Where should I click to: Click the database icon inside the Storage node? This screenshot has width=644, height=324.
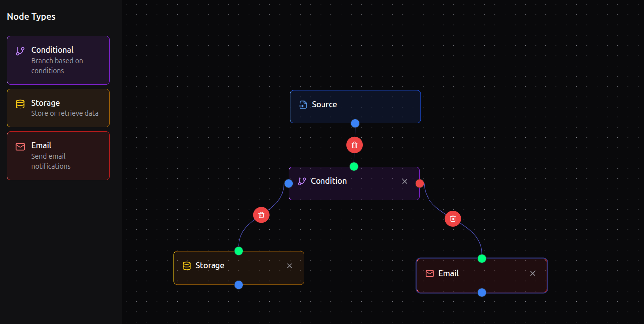click(187, 265)
